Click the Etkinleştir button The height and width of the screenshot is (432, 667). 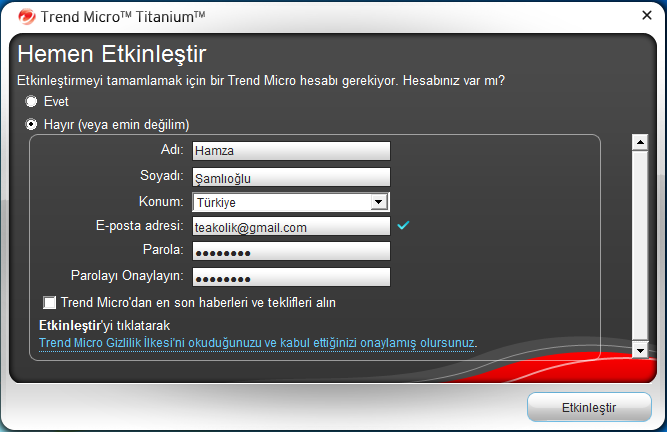(589, 407)
